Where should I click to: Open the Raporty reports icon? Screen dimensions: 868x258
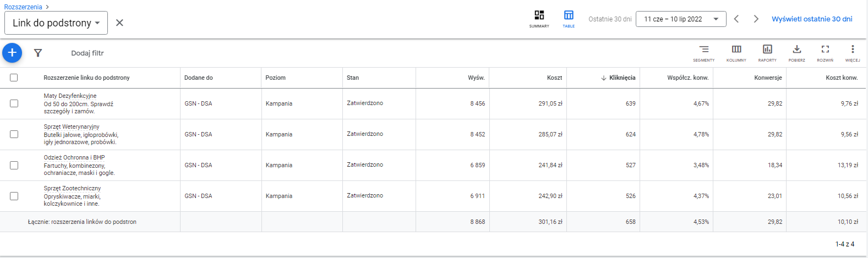click(767, 52)
